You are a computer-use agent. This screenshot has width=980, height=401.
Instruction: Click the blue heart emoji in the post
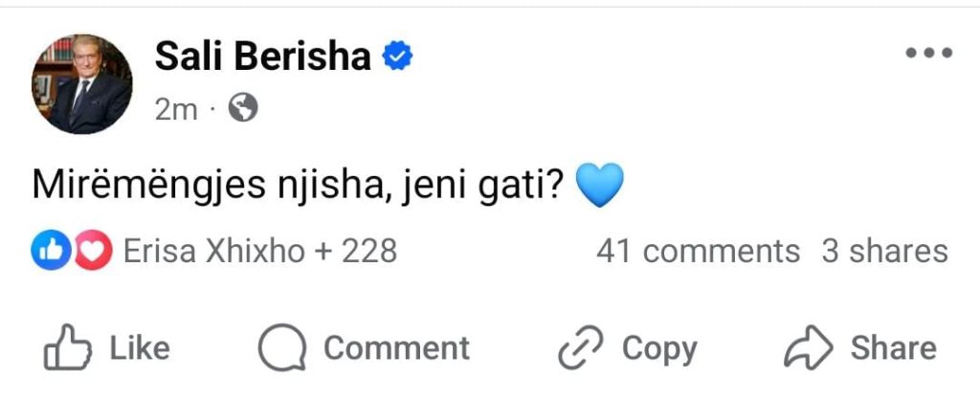tap(600, 185)
